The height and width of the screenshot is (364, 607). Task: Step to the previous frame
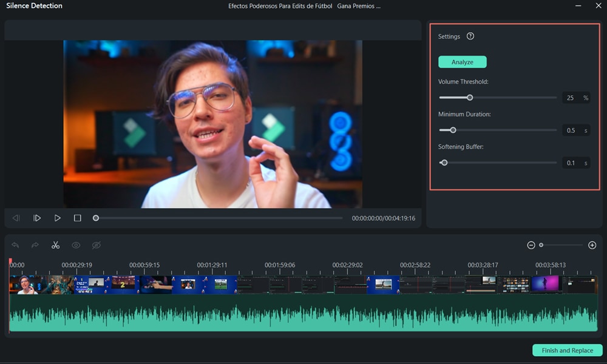(16, 218)
